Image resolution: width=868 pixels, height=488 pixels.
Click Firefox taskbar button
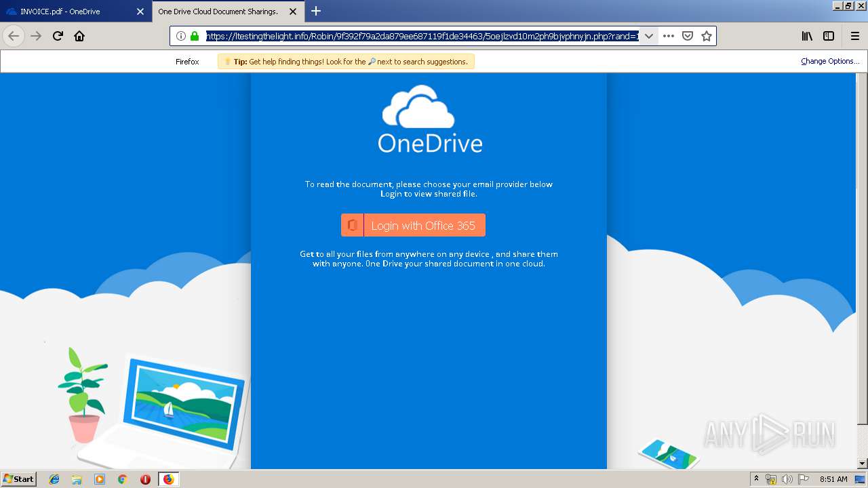(x=168, y=479)
